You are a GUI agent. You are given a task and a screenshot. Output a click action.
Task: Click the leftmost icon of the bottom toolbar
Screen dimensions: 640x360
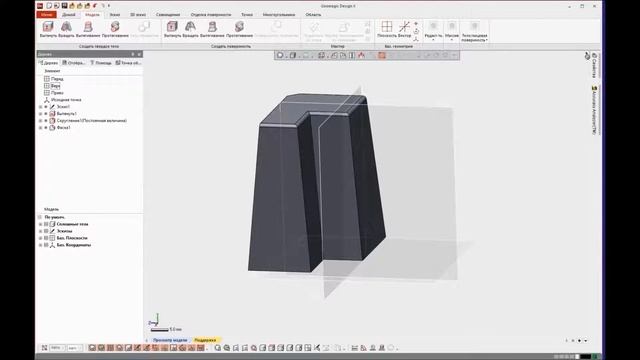click(44, 348)
